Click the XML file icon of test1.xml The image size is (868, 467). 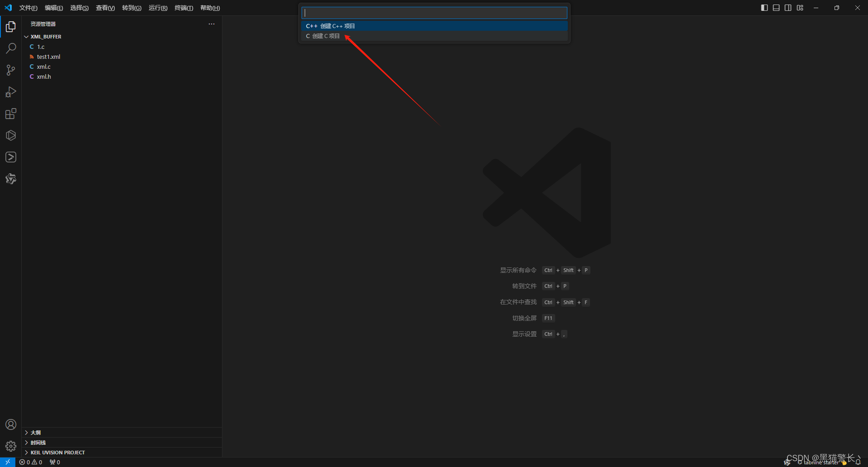click(32, 57)
